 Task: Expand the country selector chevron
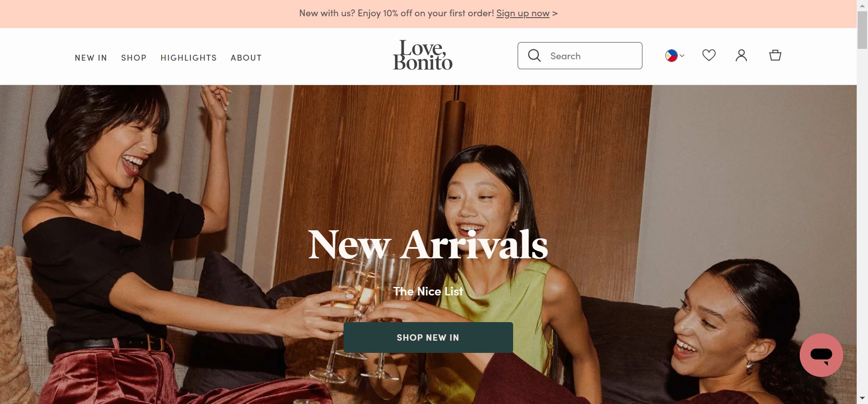682,56
